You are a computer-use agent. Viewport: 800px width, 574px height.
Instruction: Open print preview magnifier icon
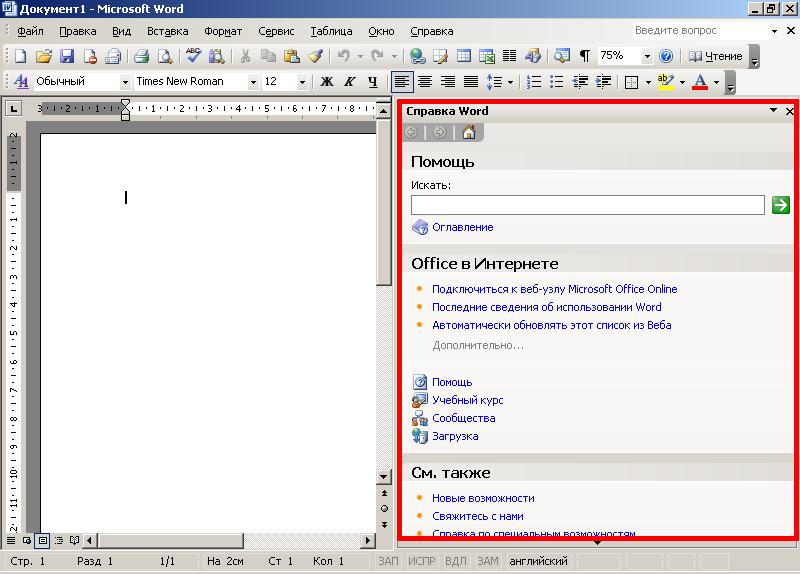(x=165, y=56)
